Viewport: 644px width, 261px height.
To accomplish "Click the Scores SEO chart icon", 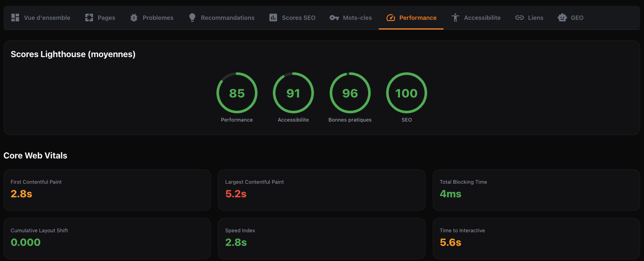I will tap(273, 17).
